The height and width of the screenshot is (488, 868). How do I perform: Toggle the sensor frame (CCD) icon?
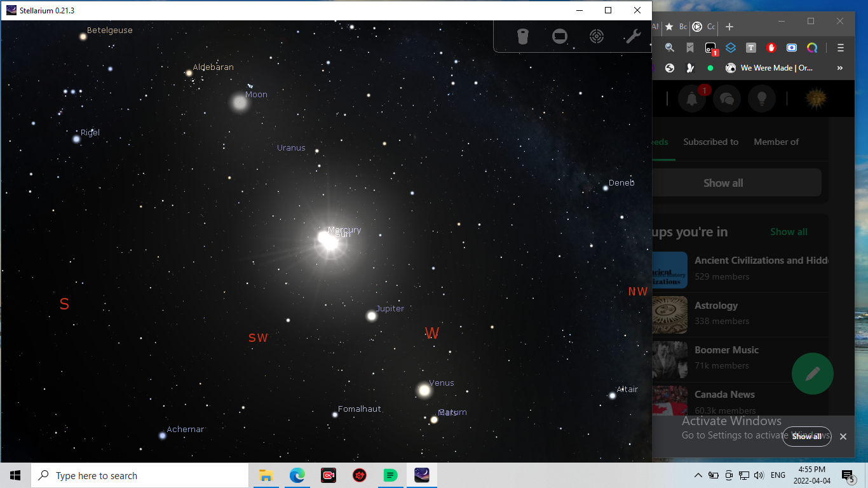(559, 37)
